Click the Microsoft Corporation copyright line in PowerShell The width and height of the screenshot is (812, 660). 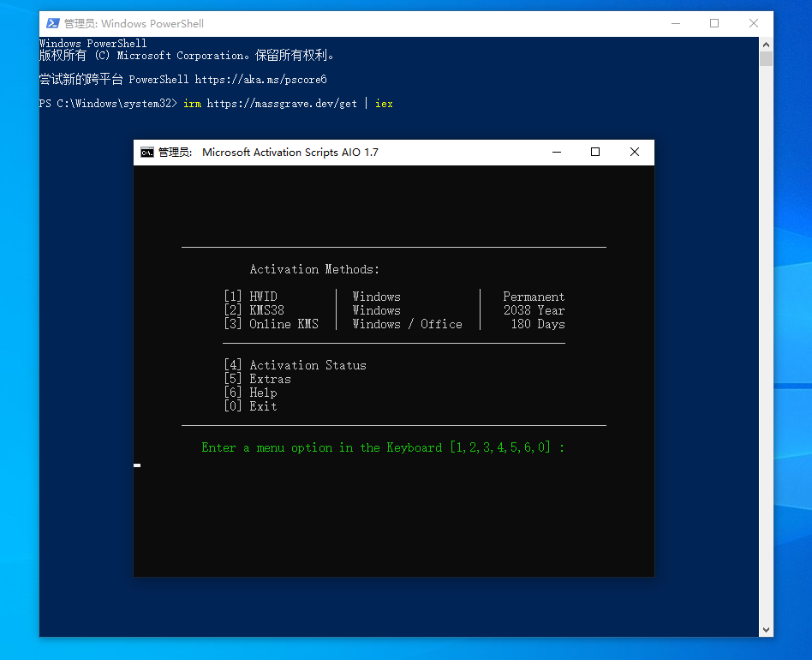tap(187, 56)
